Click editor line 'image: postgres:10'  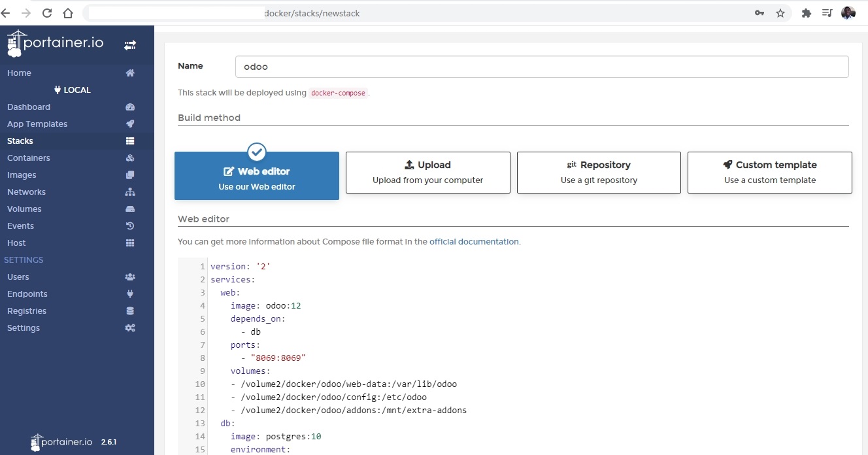(276, 437)
